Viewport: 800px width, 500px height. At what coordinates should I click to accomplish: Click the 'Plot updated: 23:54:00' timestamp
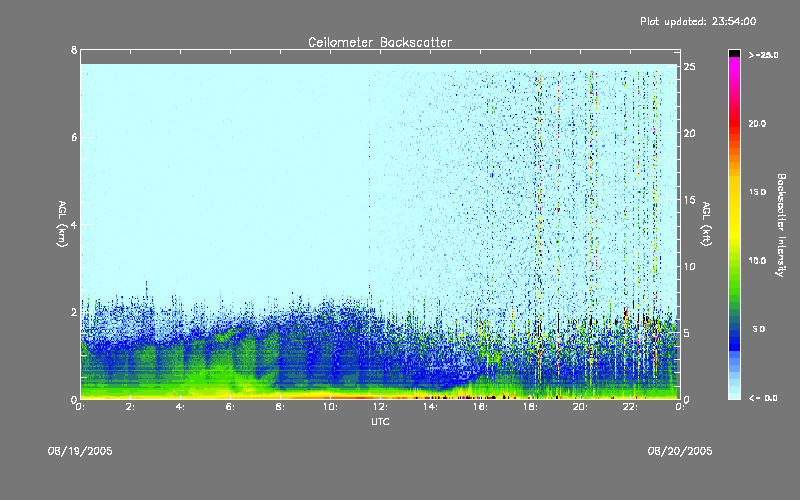pyautogui.click(x=698, y=21)
